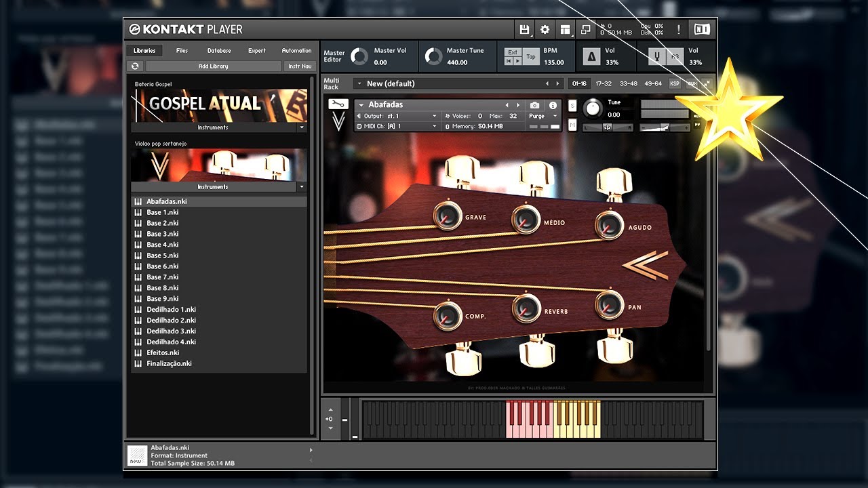Click the Instr Nav button
The width and height of the screenshot is (868, 488).
pos(300,66)
